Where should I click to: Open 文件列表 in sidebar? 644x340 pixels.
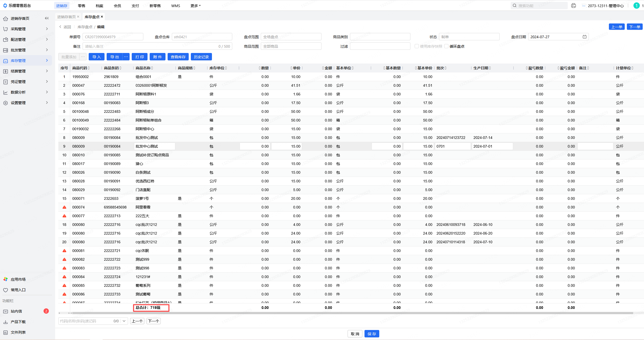[18, 332]
